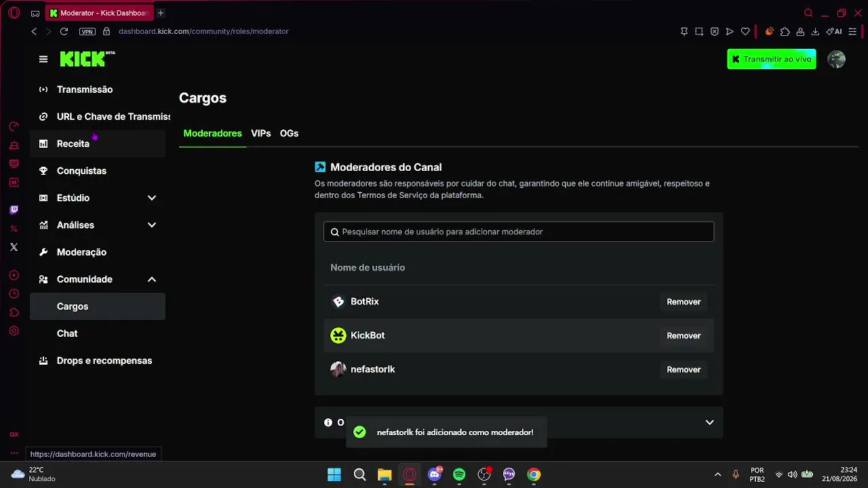Click Transmitir ao vivo button

(772, 59)
